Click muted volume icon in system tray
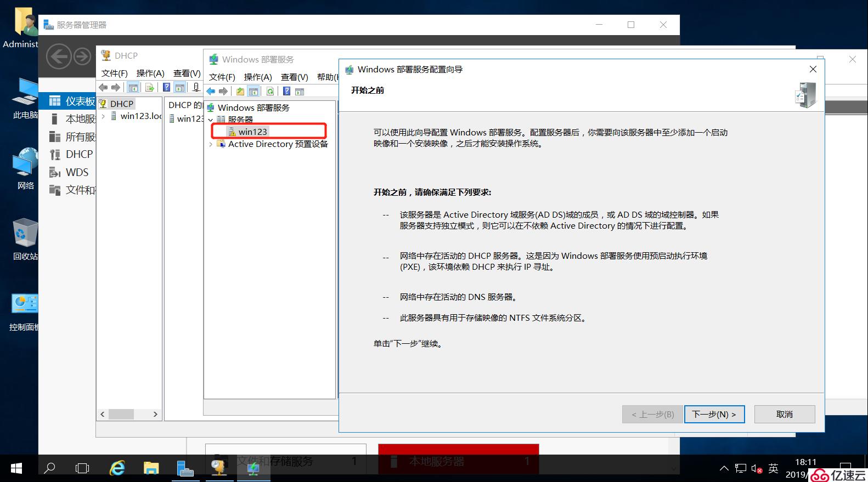 [757, 469]
